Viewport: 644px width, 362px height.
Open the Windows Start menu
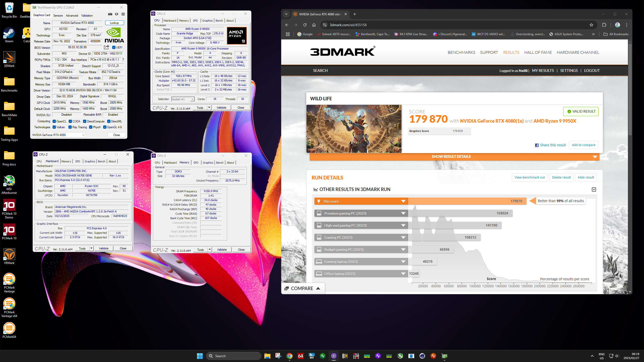coord(200,356)
